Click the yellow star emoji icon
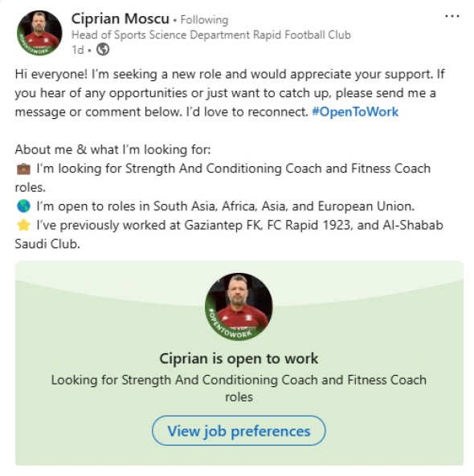Image resolution: width=474 pixels, height=476 pixels. (23, 226)
